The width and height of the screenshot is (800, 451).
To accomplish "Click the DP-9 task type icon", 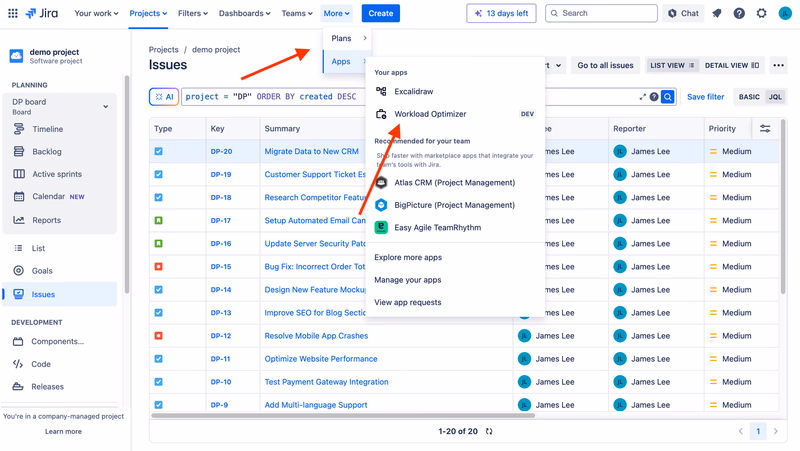I will click(x=159, y=405).
